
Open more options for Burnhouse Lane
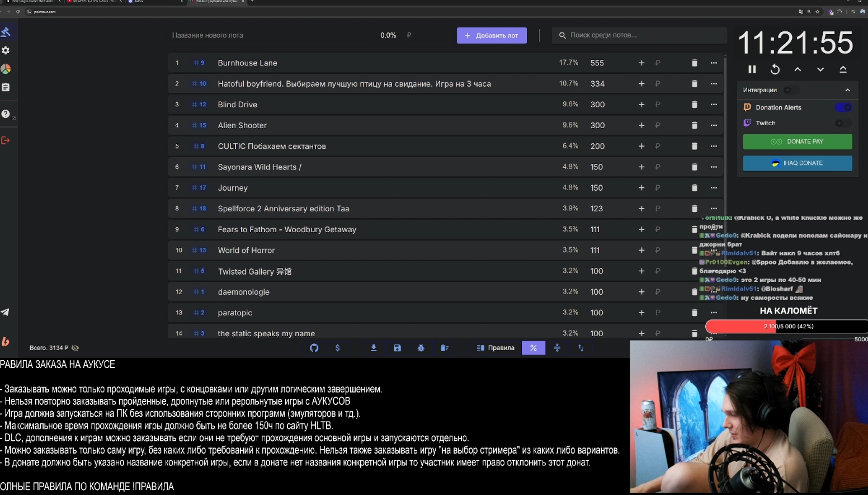click(714, 63)
